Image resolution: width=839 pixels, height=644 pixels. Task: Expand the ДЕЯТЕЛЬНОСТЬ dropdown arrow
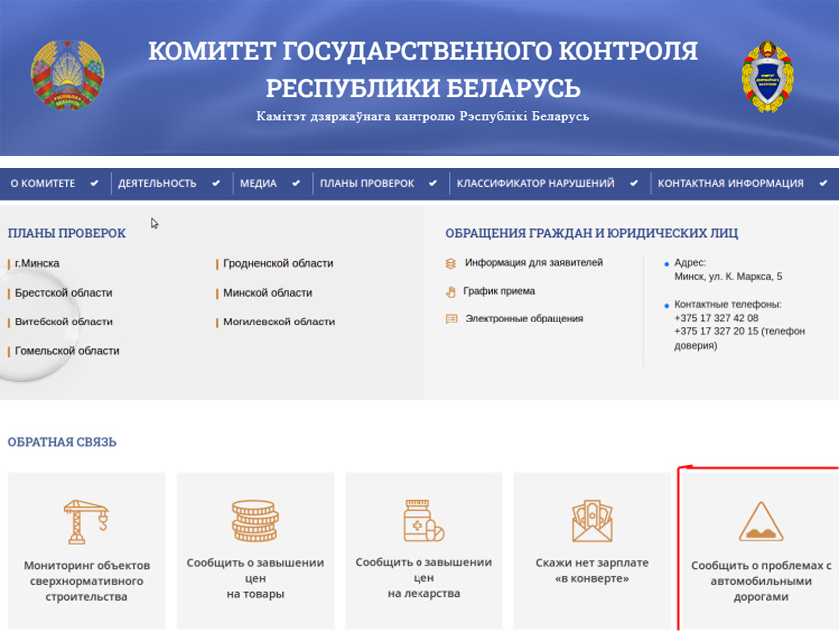(216, 184)
